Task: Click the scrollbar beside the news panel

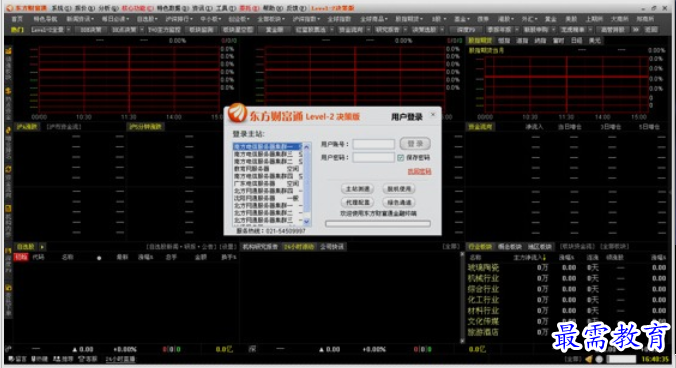Action: pyautogui.click(x=462, y=297)
